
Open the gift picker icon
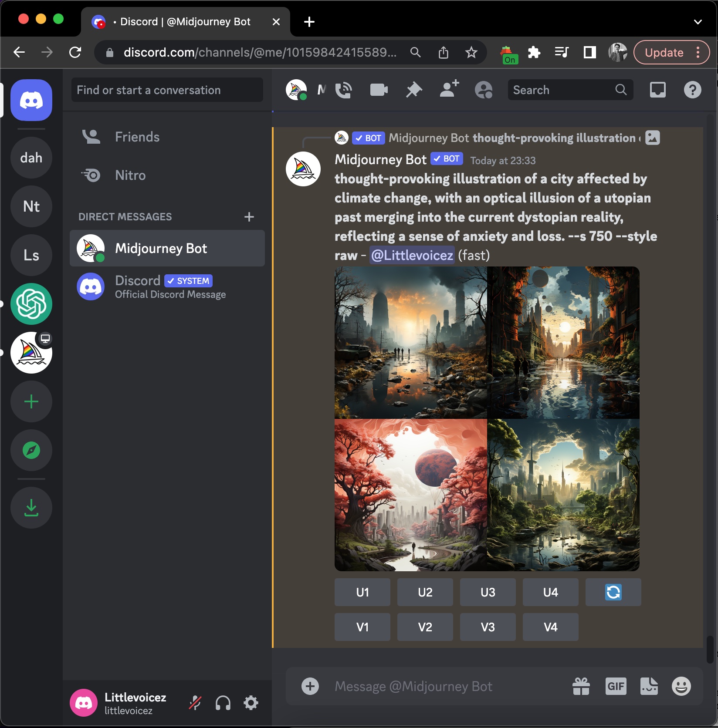pos(581,687)
